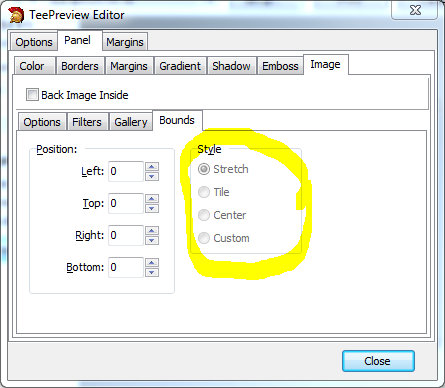
Task: Select the Image tab
Action: coord(325,64)
